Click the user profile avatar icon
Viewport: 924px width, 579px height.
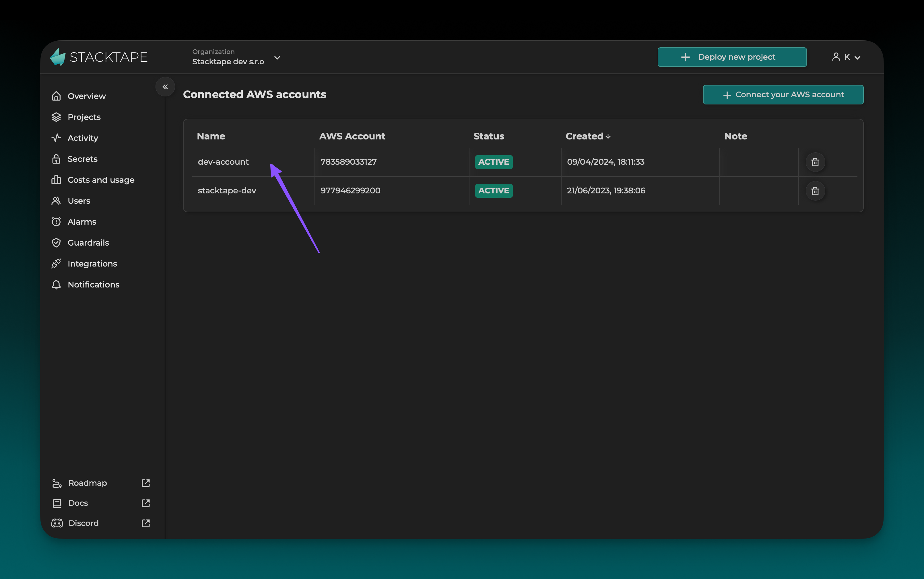coord(836,57)
